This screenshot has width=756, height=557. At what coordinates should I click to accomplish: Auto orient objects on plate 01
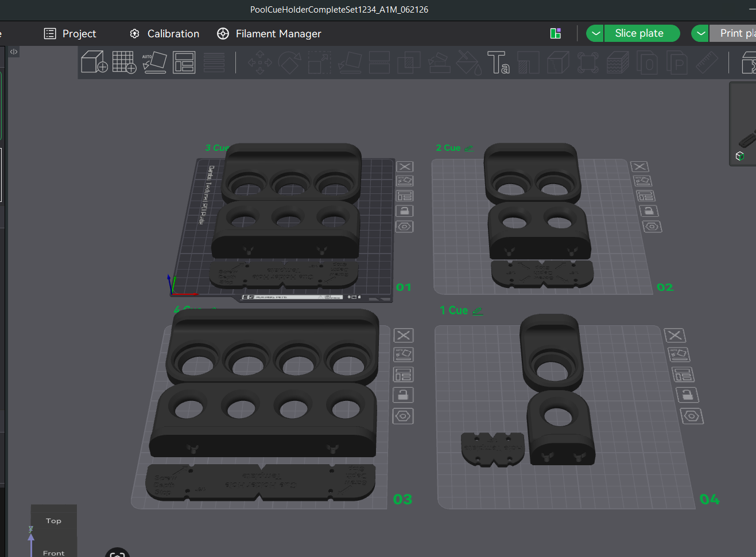coord(405,181)
